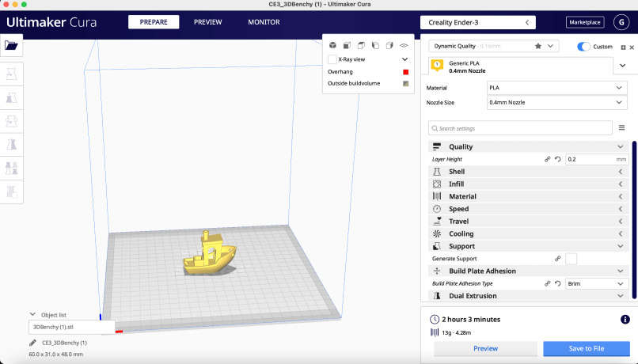Image resolution: width=638 pixels, height=364 pixels.
Task: Select the Scale tool in left toolbar
Action: click(11, 97)
